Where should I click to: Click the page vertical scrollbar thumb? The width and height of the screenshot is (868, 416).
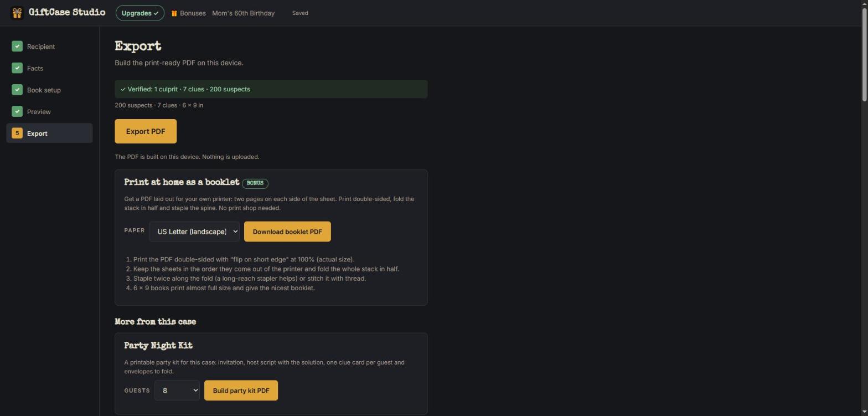click(864, 55)
